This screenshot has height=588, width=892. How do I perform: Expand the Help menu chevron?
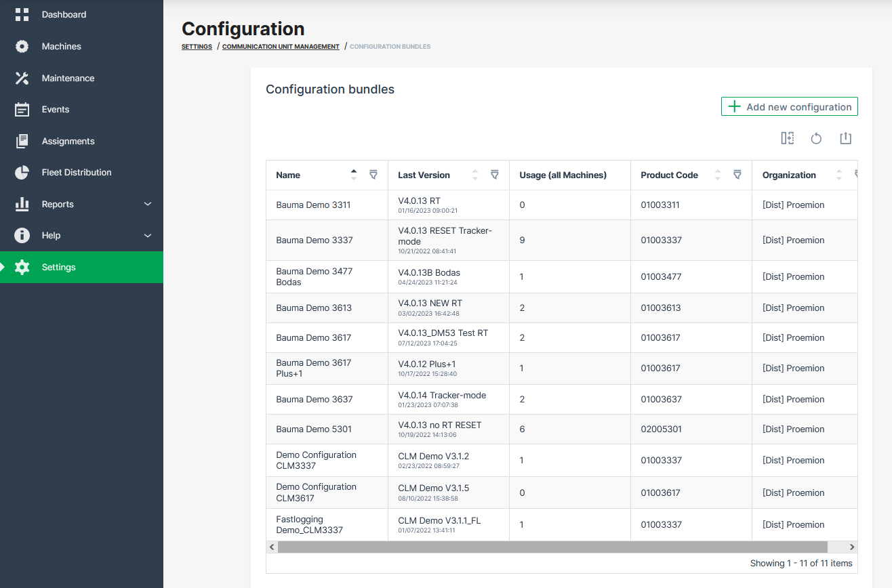(x=148, y=236)
